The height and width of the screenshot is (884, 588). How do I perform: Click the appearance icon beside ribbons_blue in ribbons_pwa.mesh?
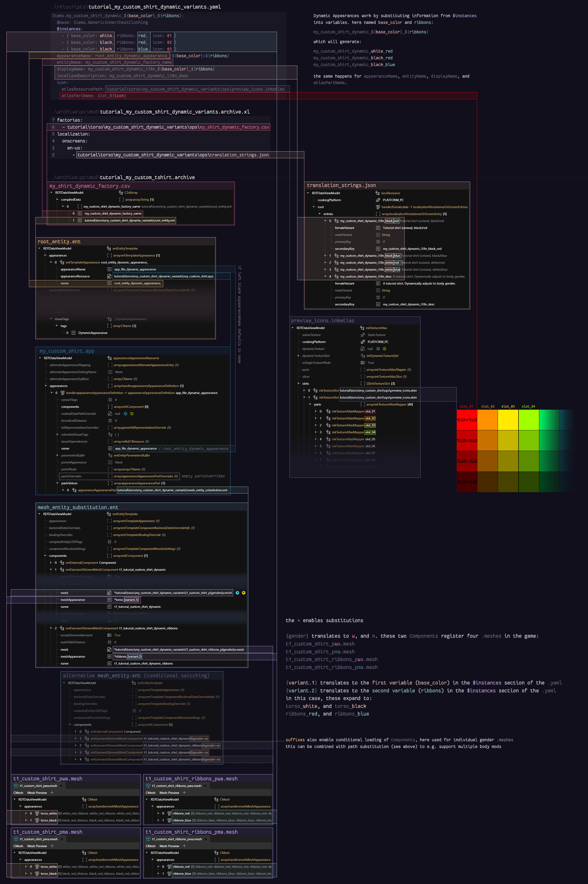click(169, 820)
